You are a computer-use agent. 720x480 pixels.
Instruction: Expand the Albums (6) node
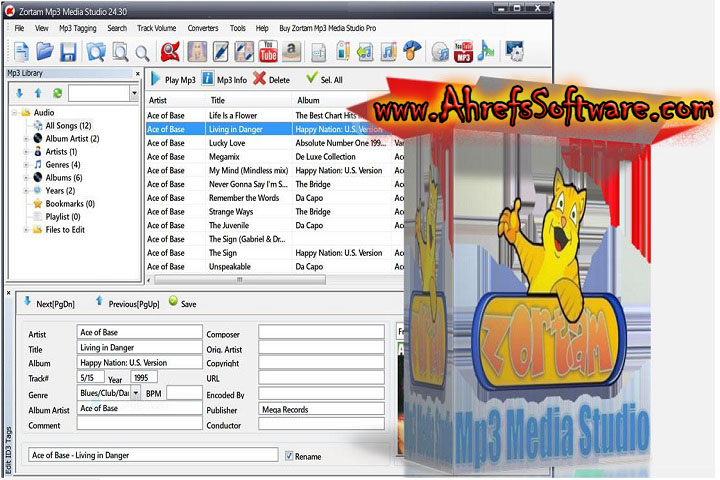(x=26, y=177)
